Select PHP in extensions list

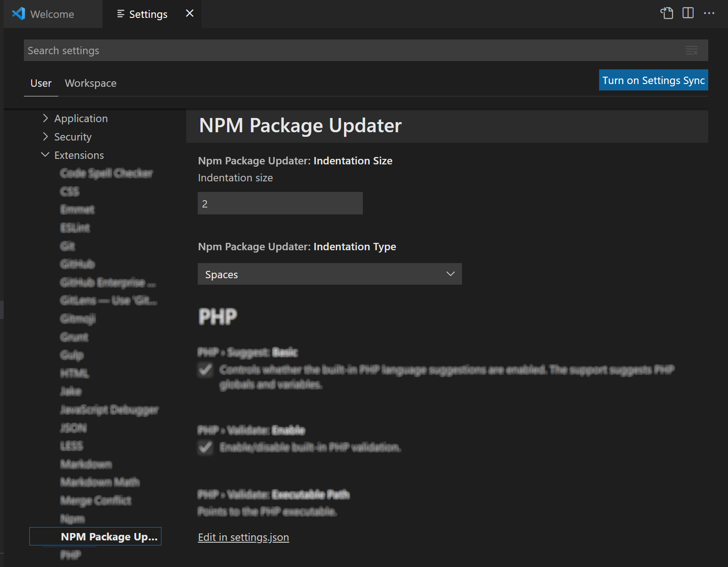tap(71, 555)
